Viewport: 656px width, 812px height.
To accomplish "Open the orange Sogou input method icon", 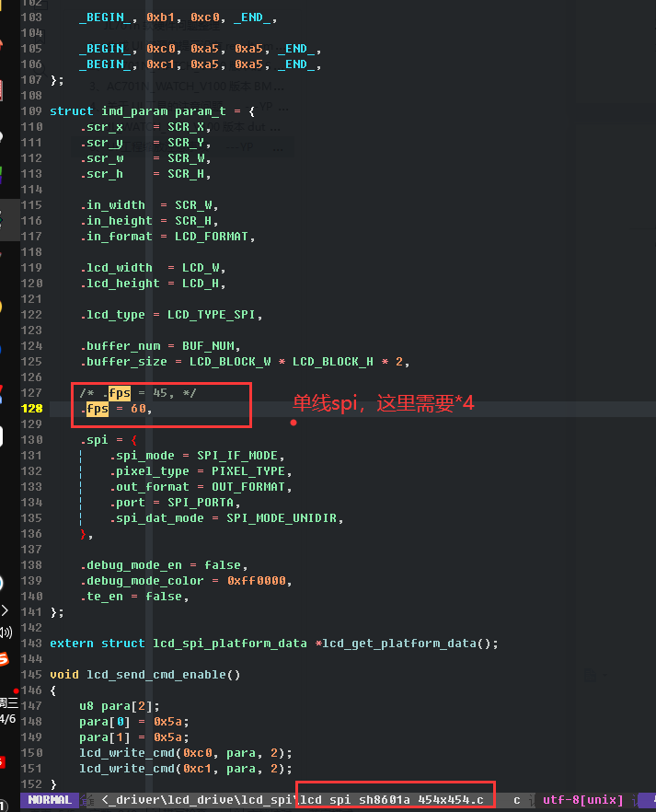I will [x=4, y=659].
